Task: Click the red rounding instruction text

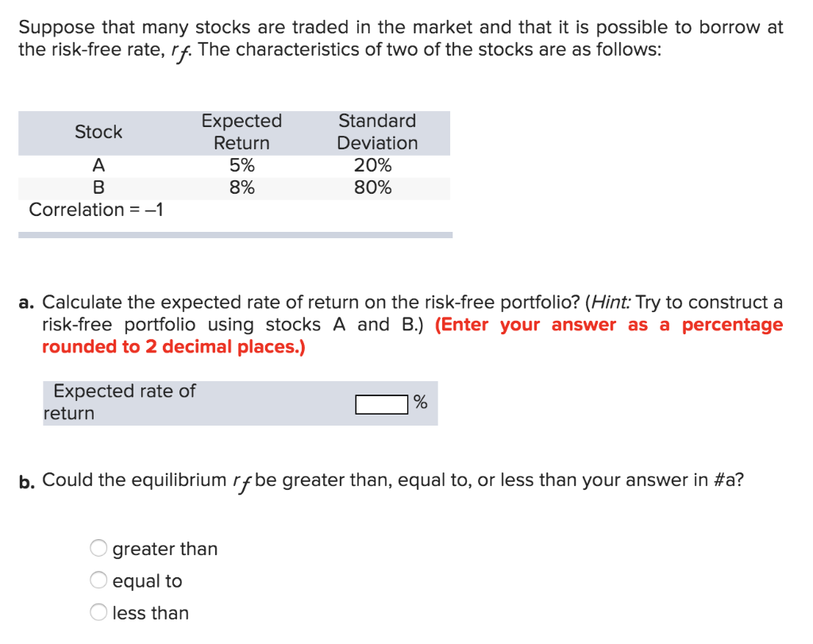Action: (x=413, y=335)
